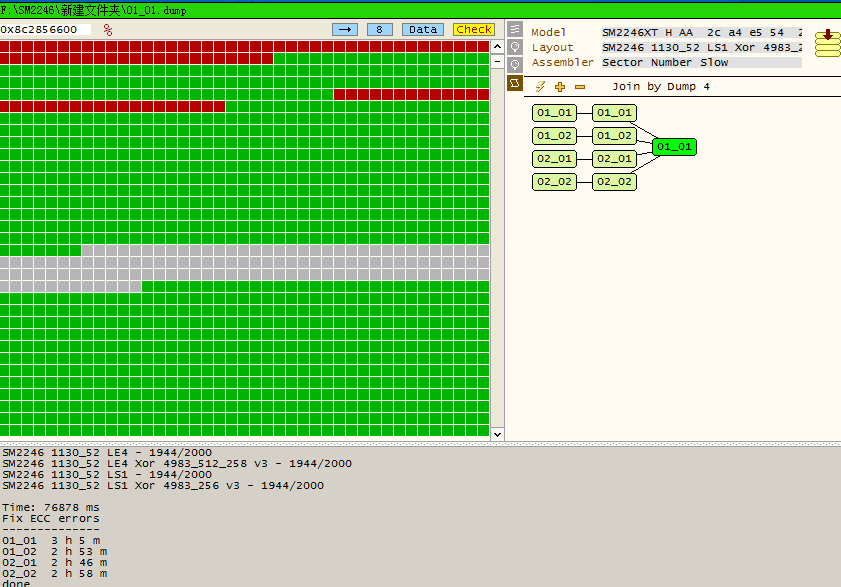The image size is (841, 587).
Task: Select the brown transform icon left of Join toolbar
Action: coord(515,83)
